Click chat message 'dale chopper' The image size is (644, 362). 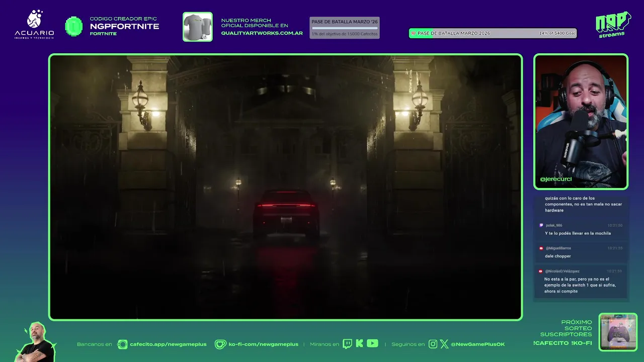[557, 256]
